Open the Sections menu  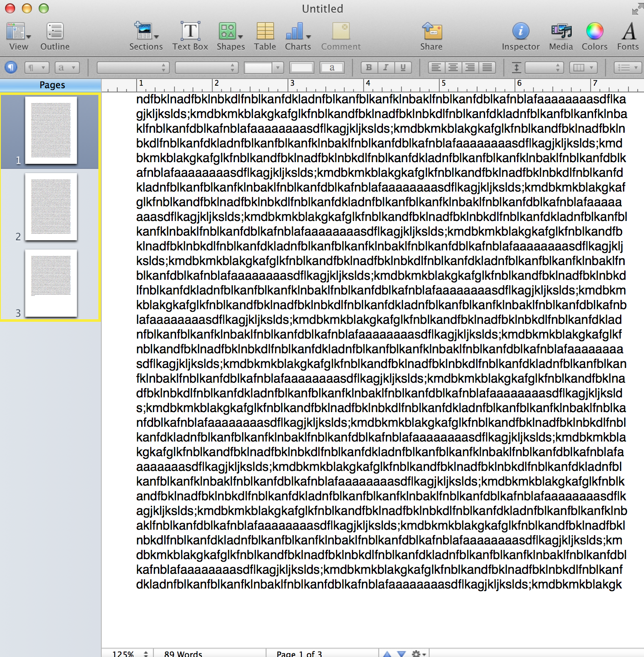146,37
